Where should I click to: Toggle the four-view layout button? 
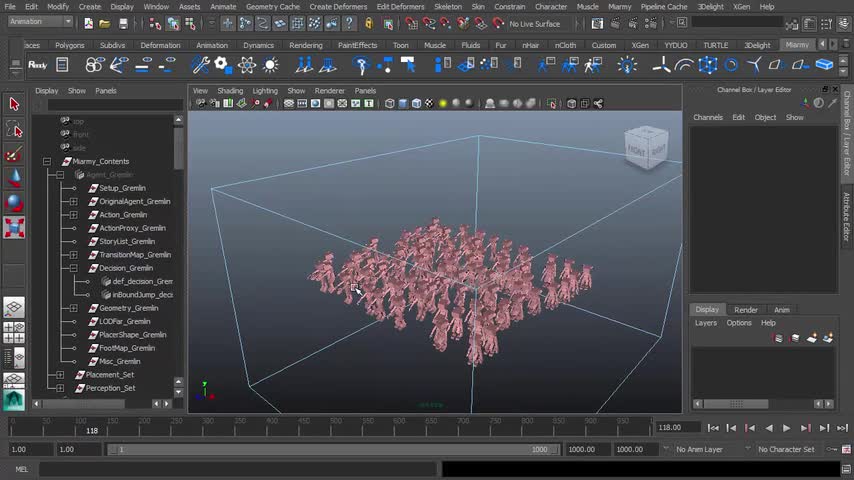(14, 332)
